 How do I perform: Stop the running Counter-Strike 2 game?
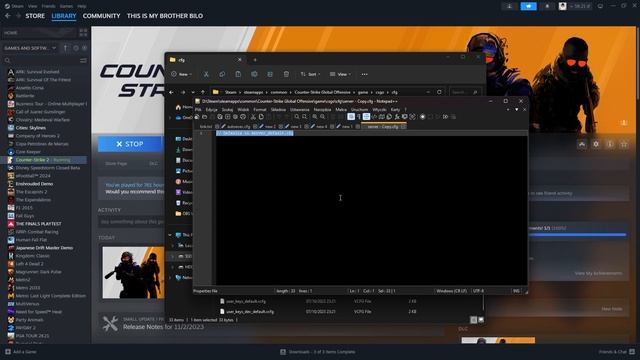[130, 144]
